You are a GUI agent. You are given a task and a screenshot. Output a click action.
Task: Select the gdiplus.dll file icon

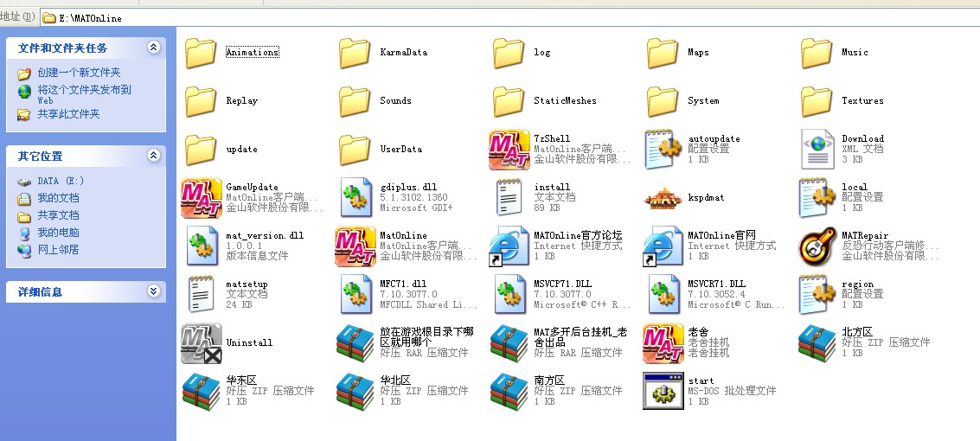(x=355, y=197)
